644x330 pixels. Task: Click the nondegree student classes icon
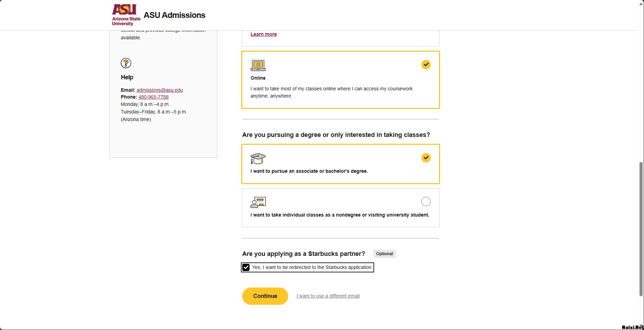point(258,202)
